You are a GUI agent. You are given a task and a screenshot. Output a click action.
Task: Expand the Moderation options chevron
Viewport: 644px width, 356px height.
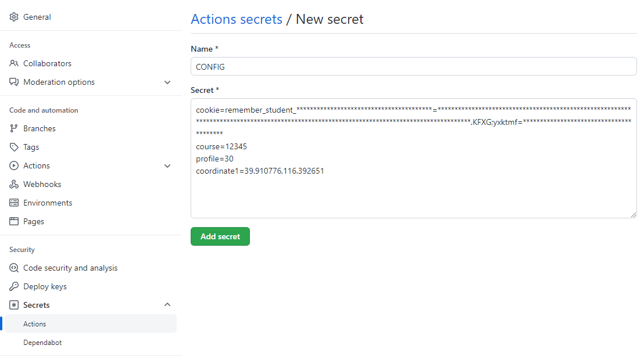[167, 82]
